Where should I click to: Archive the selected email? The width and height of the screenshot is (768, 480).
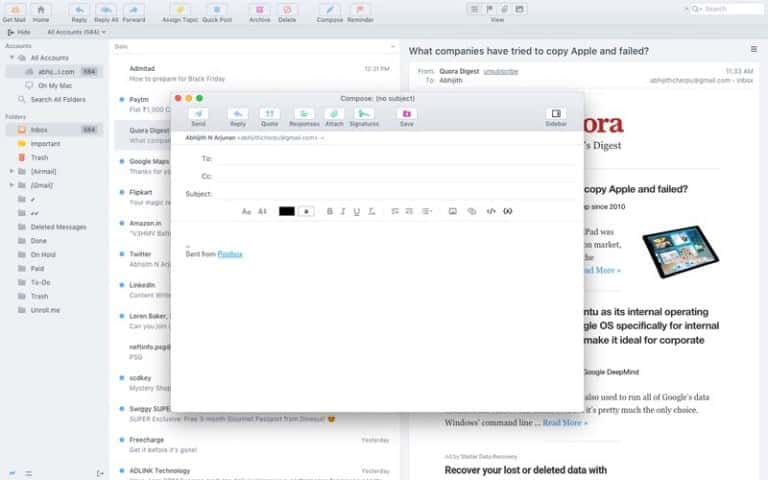pyautogui.click(x=260, y=10)
